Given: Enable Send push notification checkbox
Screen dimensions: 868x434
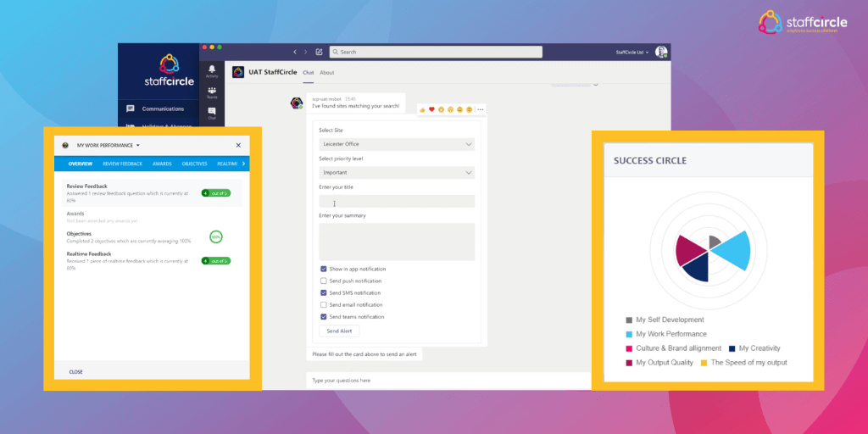Looking at the screenshot, I should [x=323, y=281].
